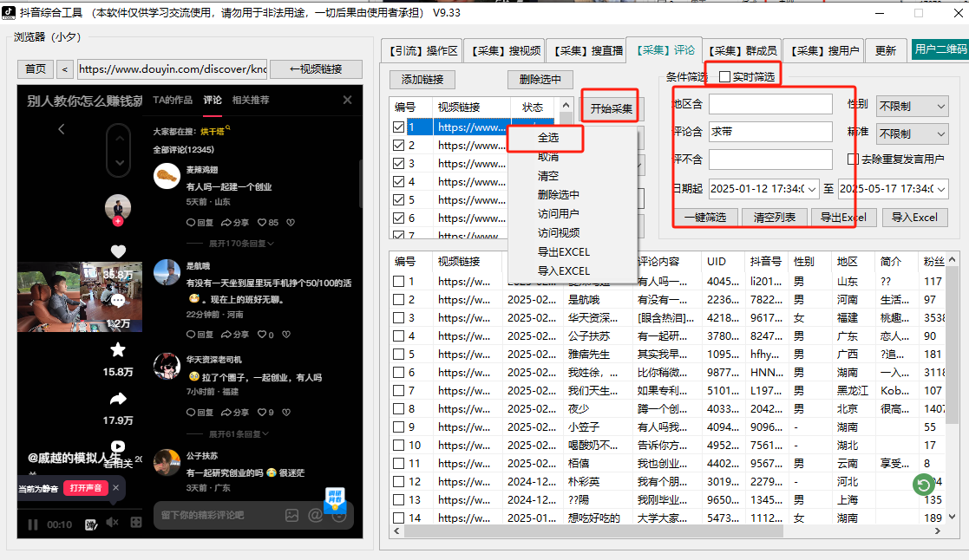Close the comments panel with X icon

click(348, 101)
